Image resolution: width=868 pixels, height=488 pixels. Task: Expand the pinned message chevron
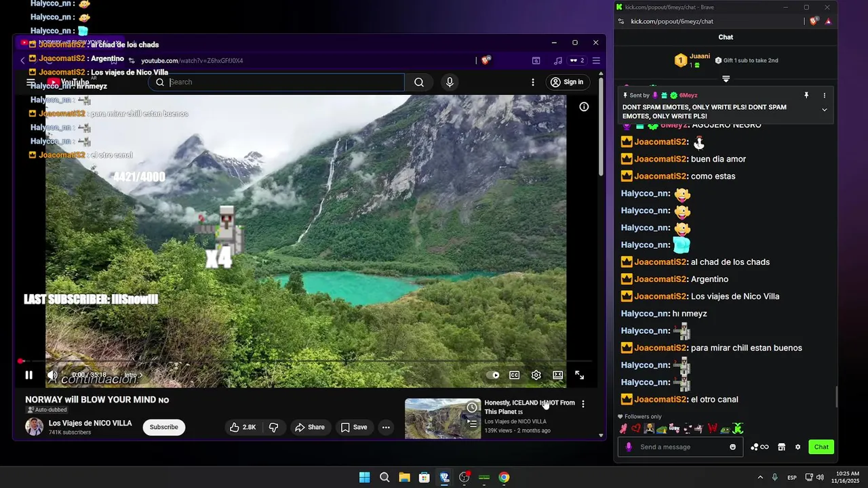point(825,110)
